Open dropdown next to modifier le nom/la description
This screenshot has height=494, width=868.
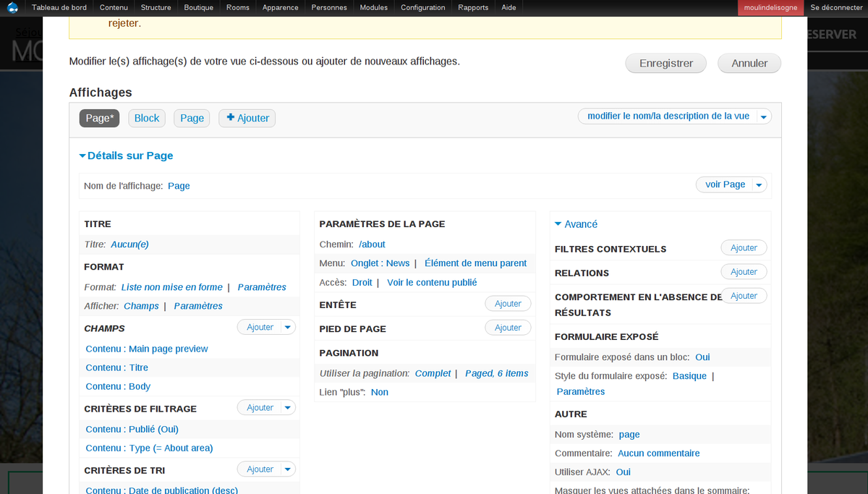click(763, 116)
